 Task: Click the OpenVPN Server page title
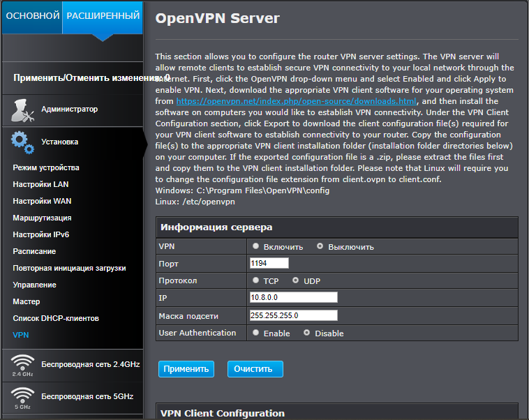pyautogui.click(x=217, y=18)
